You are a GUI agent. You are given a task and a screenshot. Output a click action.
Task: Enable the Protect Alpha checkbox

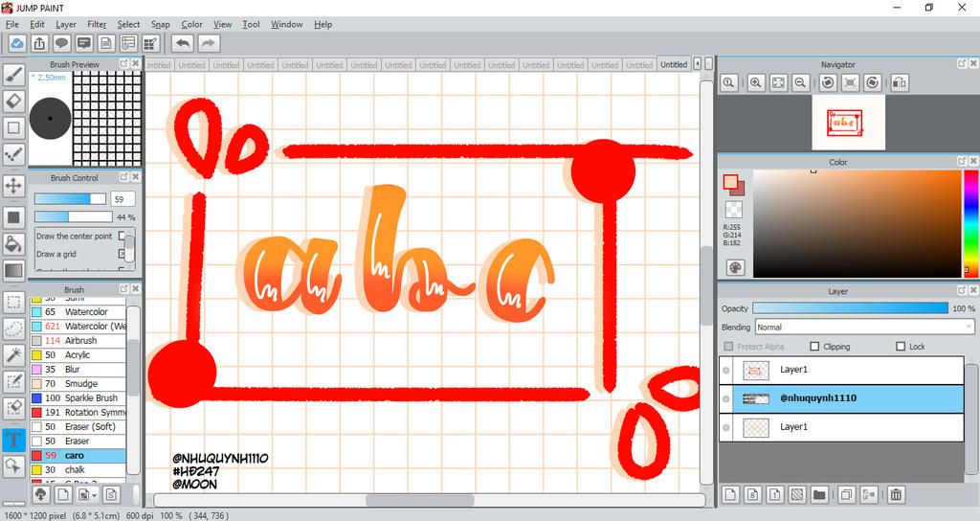click(728, 346)
